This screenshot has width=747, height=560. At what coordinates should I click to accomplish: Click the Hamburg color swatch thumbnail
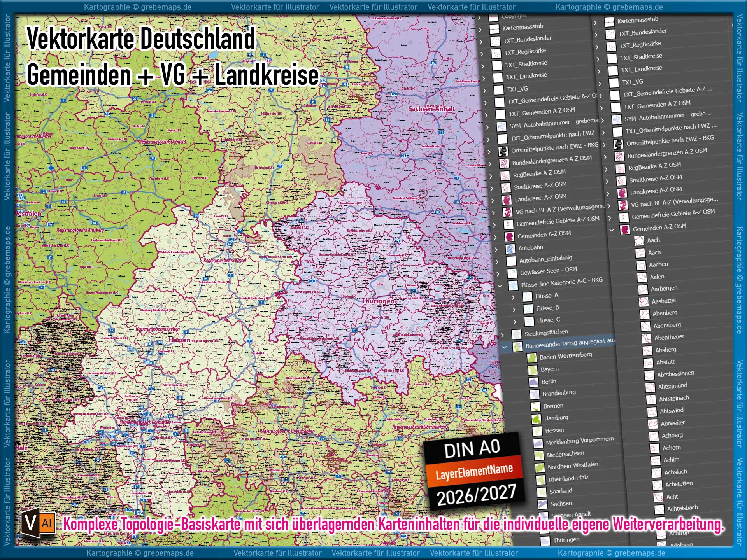pos(537,419)
